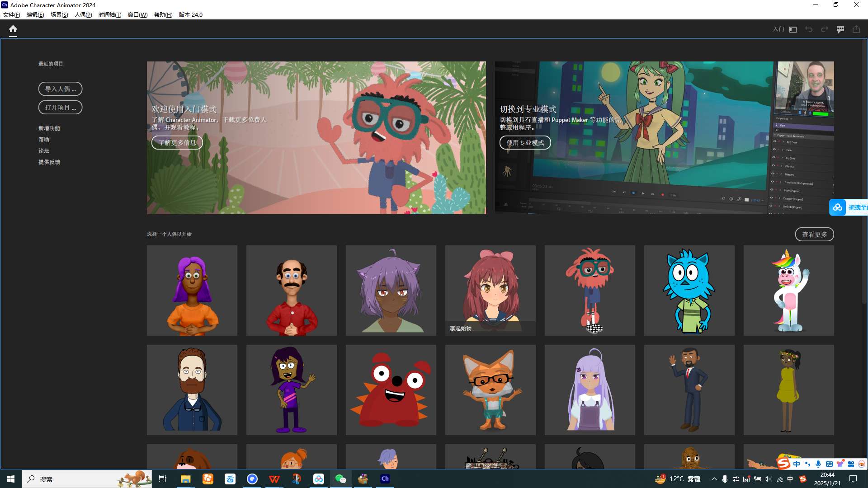Click the 查看更多 button

[815, 234]
